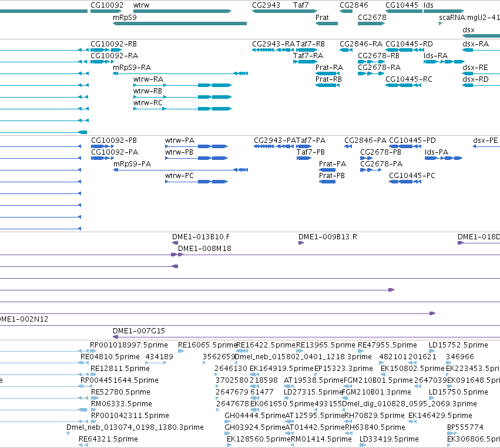Select the wtrw gene bar

pos(182,11)
